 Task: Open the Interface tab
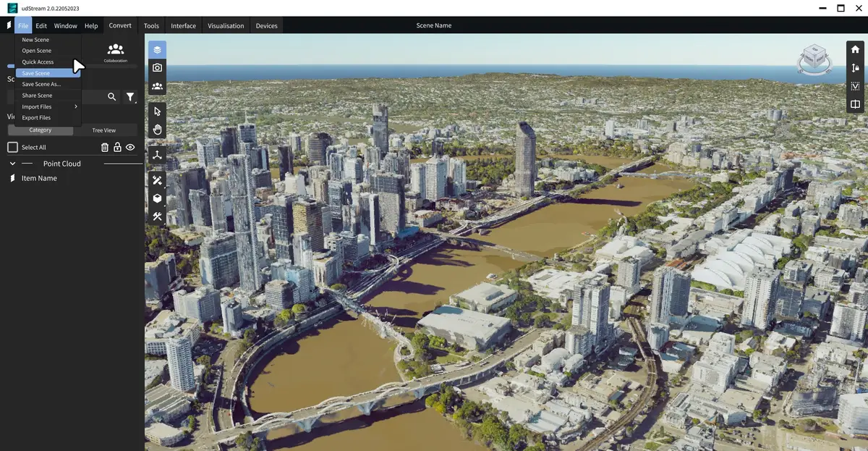tap(183, 25)
